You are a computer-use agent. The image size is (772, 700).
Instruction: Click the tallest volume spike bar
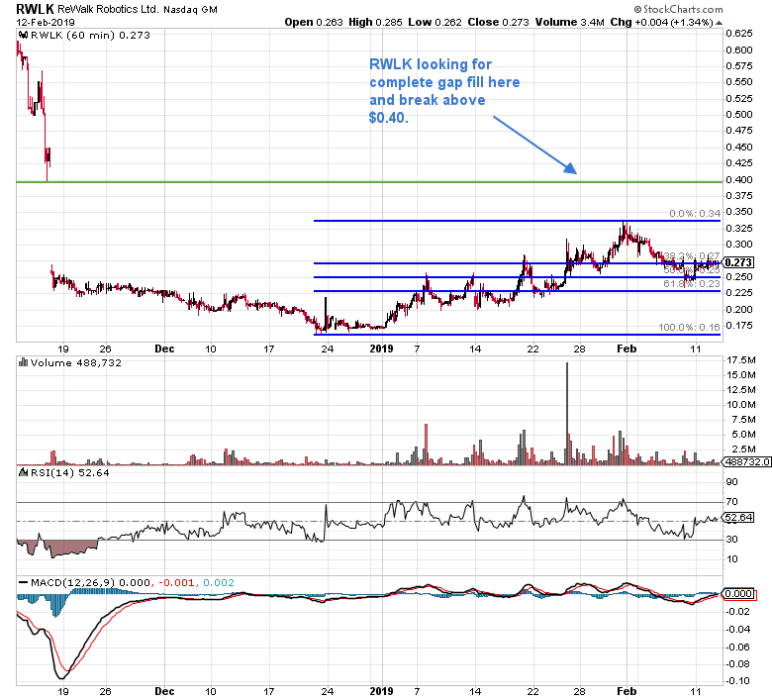click(567, 414)
